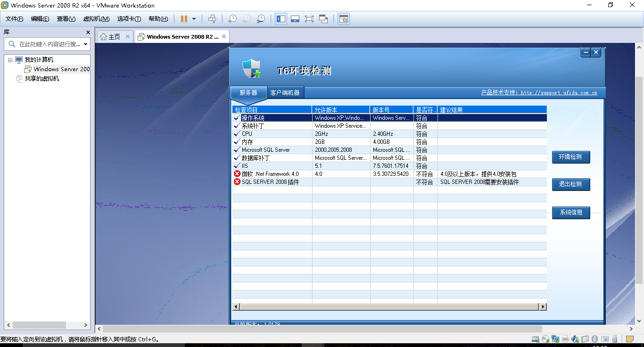Open the library search dropdown arrow

click(85, 44)
